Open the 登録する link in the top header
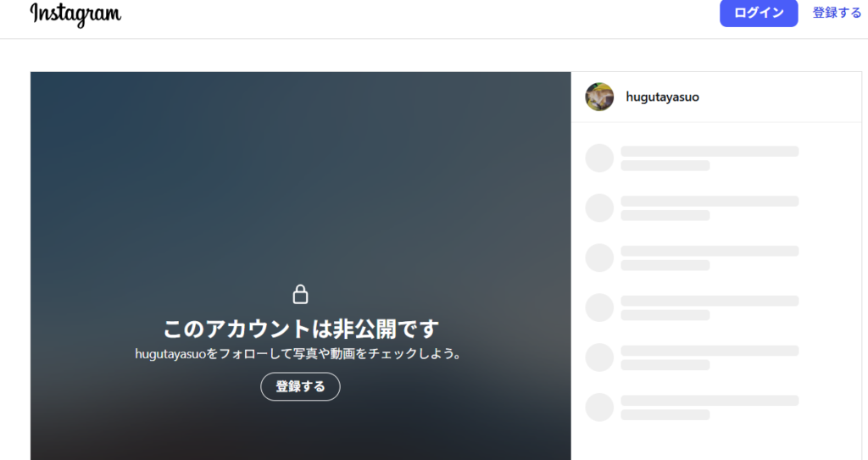868x460 pixels. 837,13
